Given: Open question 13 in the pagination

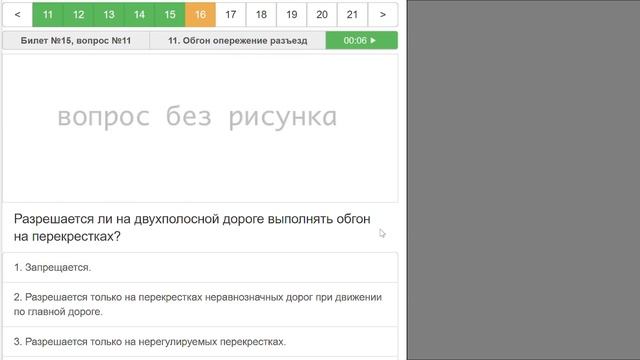Looking at the screenshot, I should 109,15.
